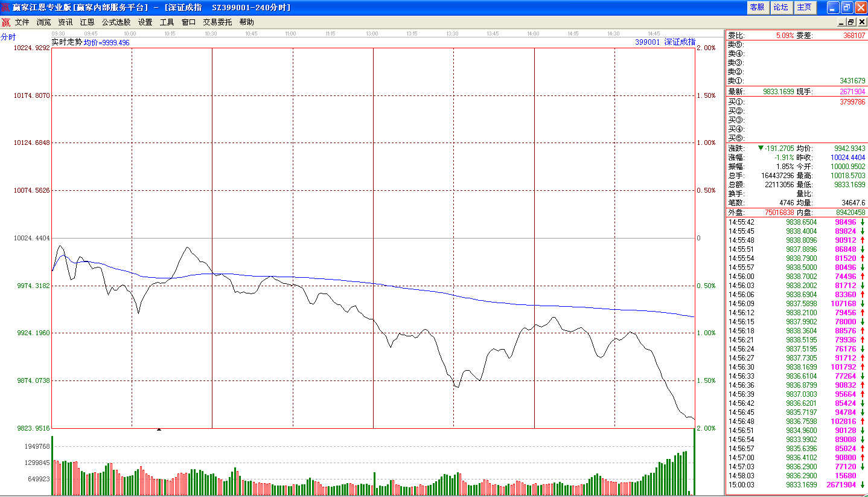
Task: Open the 浏览 menu
Action: 43,22
